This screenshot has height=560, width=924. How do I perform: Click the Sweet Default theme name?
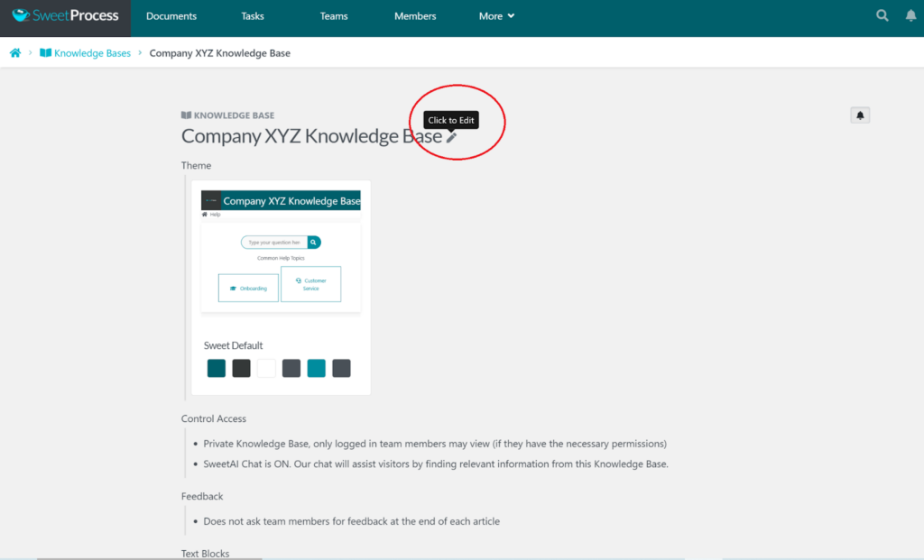point(234,345)
